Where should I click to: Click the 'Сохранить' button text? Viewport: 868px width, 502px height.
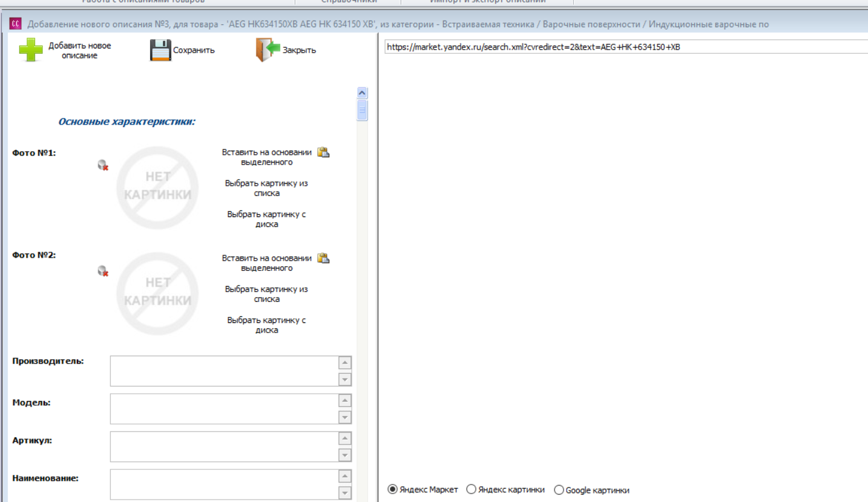194,50
